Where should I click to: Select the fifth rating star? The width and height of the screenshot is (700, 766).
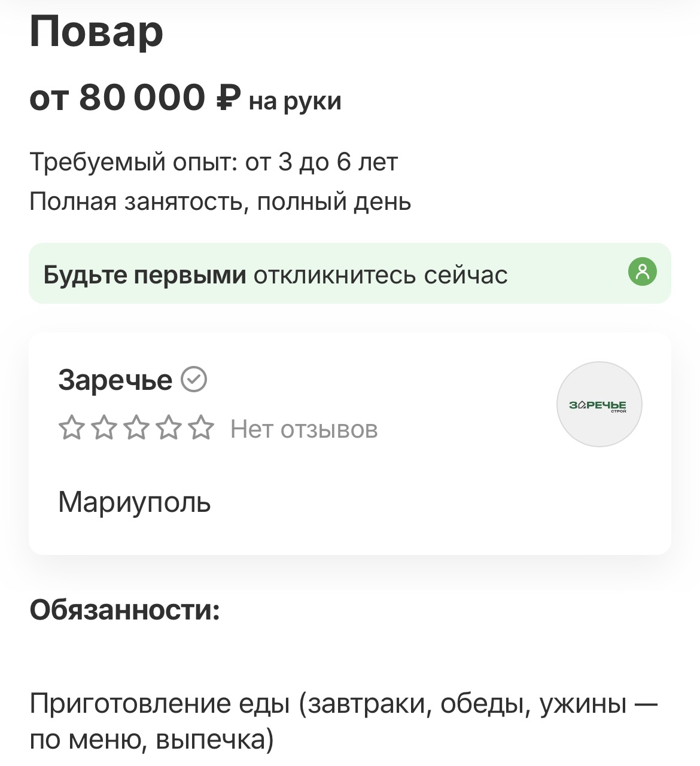point(202,428)
